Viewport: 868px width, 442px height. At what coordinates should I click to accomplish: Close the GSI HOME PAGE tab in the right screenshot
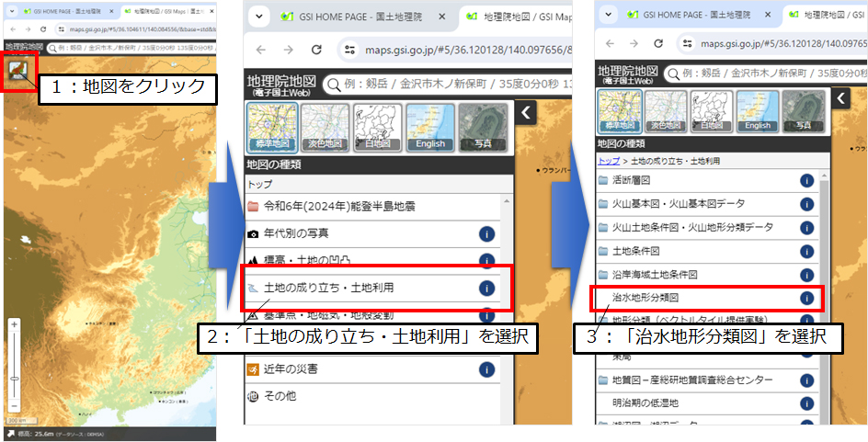tap(769, 15)
